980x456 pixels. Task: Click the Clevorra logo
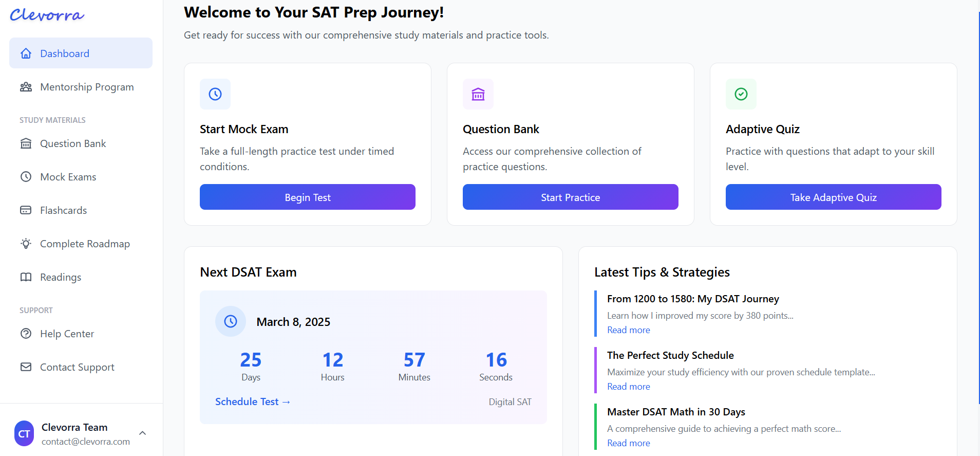[47, 15]
